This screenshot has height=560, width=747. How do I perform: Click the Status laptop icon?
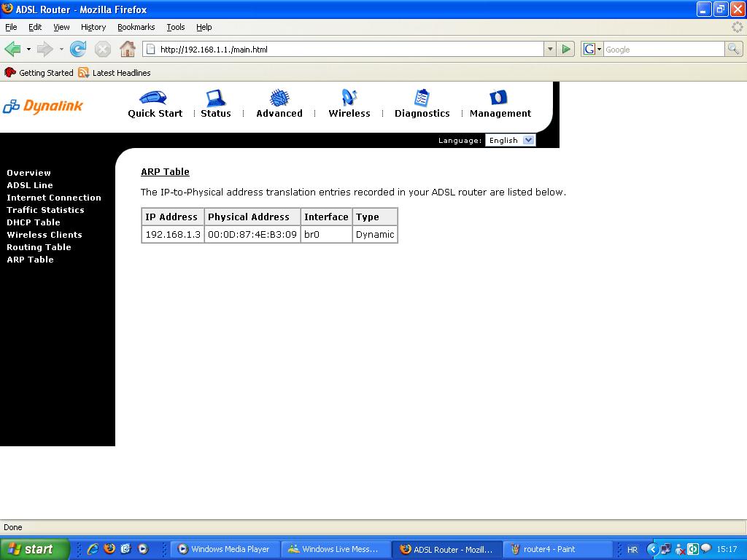215,98
